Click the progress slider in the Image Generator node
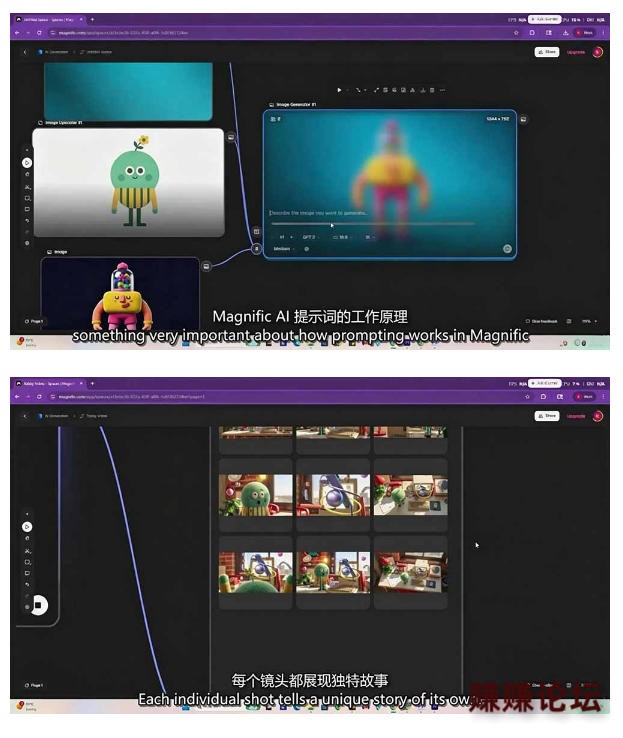Viewport: 623px width, 738px height. tap(373, 225)
